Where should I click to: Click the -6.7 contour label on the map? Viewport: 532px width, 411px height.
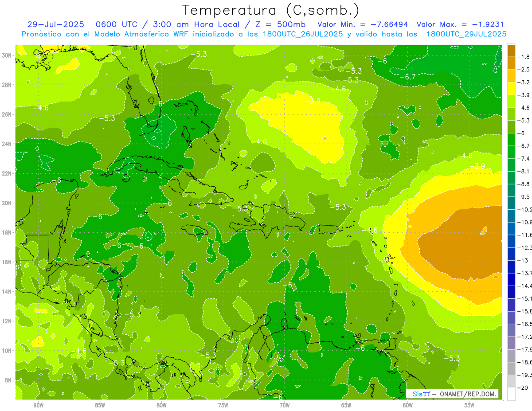click(x=407, y=77)
